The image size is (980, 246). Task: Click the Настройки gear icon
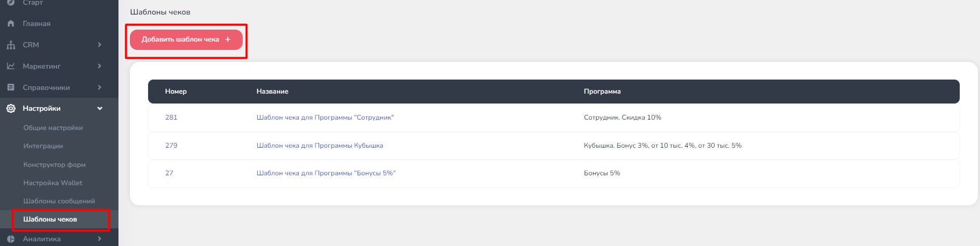click(10, 109)
